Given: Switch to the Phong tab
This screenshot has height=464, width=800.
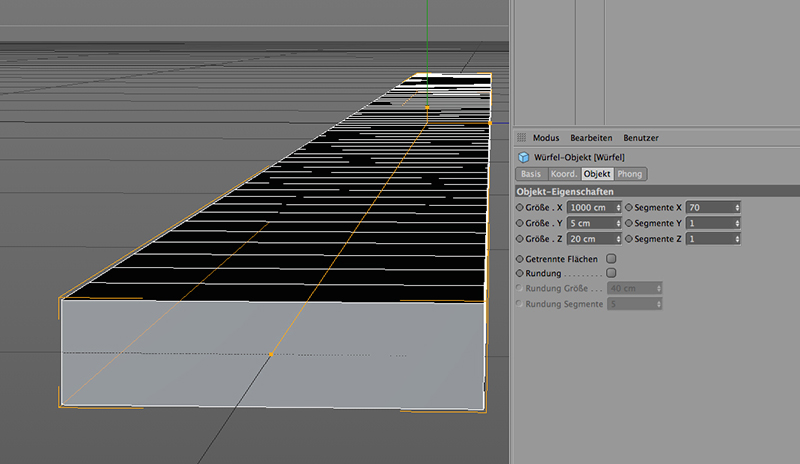Looking at the screenshot, I should pyautogui.click(x=630, y=174).
